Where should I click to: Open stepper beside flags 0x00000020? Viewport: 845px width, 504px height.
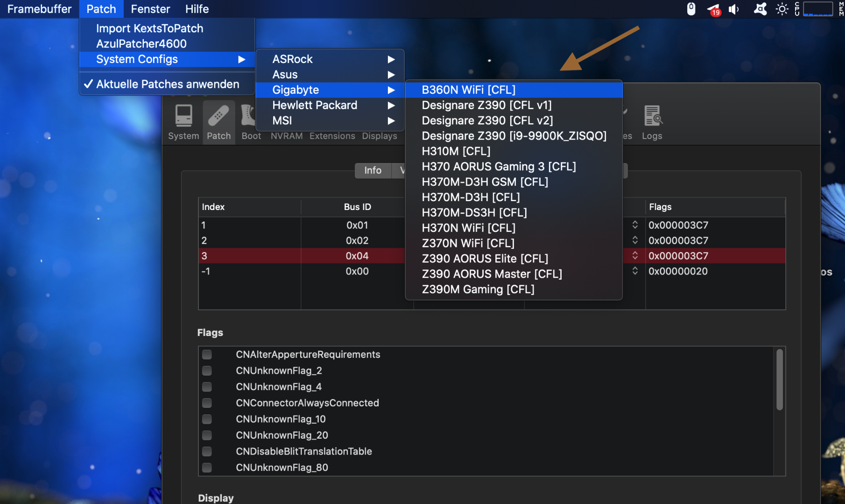635,271
